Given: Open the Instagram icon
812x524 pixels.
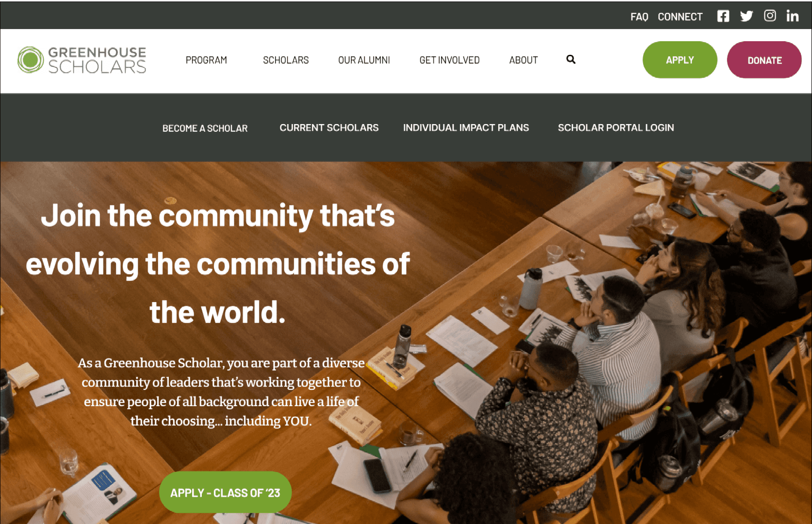Looking at the screenshot, I should click(x=770, y=16).
